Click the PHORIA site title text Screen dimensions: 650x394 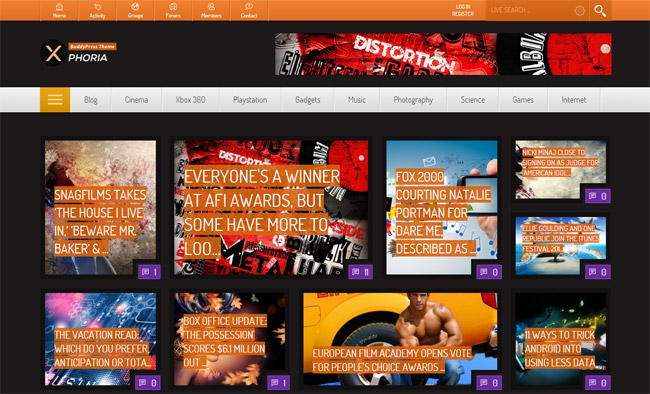pos(87,58)
